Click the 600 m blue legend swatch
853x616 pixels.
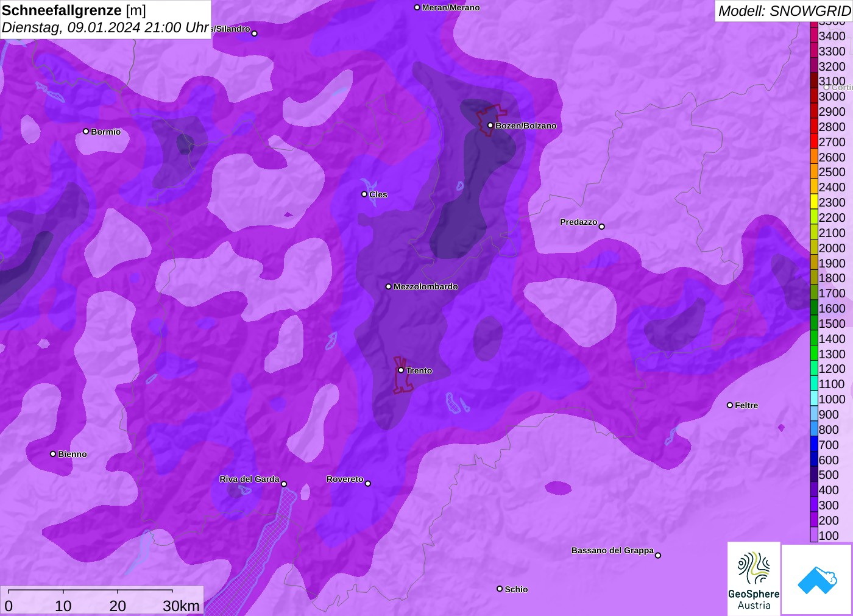click(x=814, y=460)
